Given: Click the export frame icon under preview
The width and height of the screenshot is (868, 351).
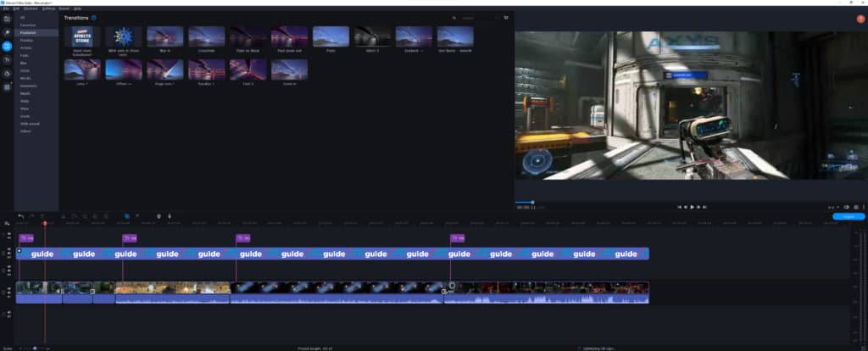Looking at the screenshot, I should [847, 207].
